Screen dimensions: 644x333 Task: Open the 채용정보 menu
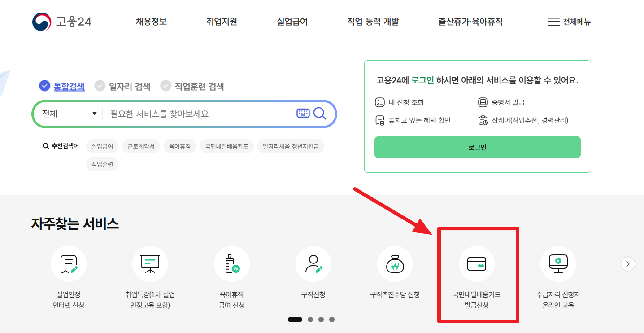coord(152,22)
